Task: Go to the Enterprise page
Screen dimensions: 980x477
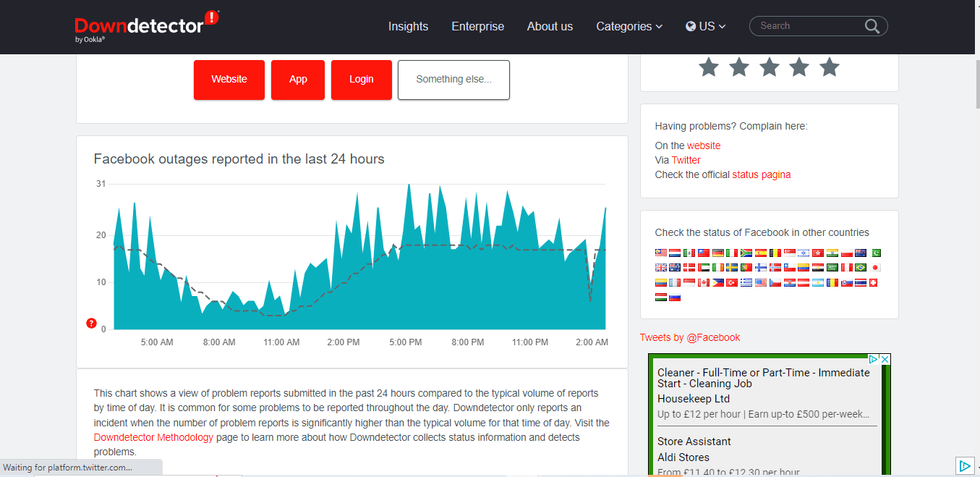Action: (477, 26)
